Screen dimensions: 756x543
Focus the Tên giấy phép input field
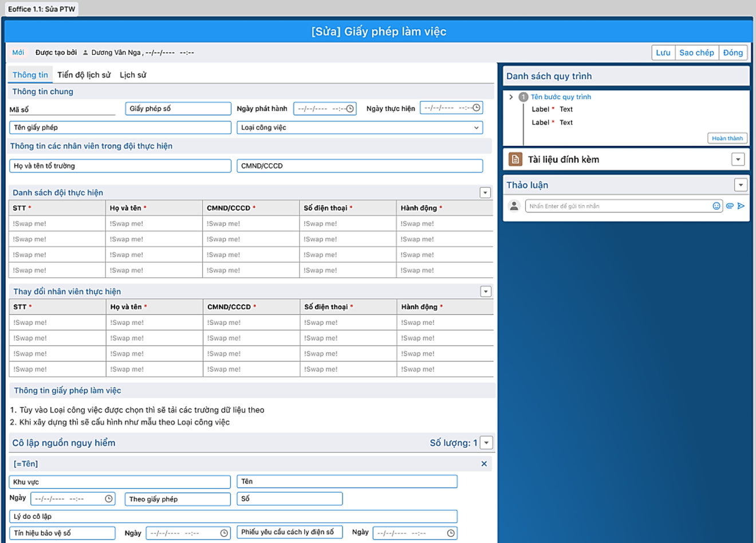coord(120,128)
